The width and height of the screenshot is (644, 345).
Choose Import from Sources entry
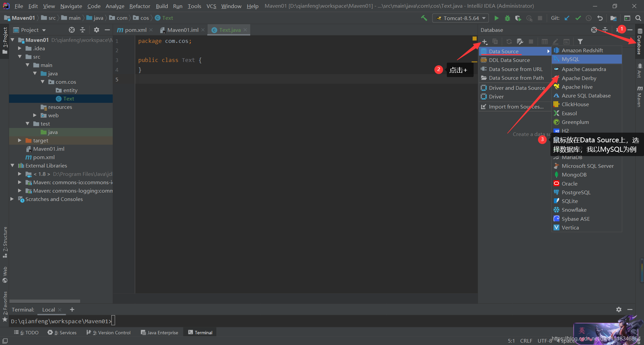[x=515, y=107]
